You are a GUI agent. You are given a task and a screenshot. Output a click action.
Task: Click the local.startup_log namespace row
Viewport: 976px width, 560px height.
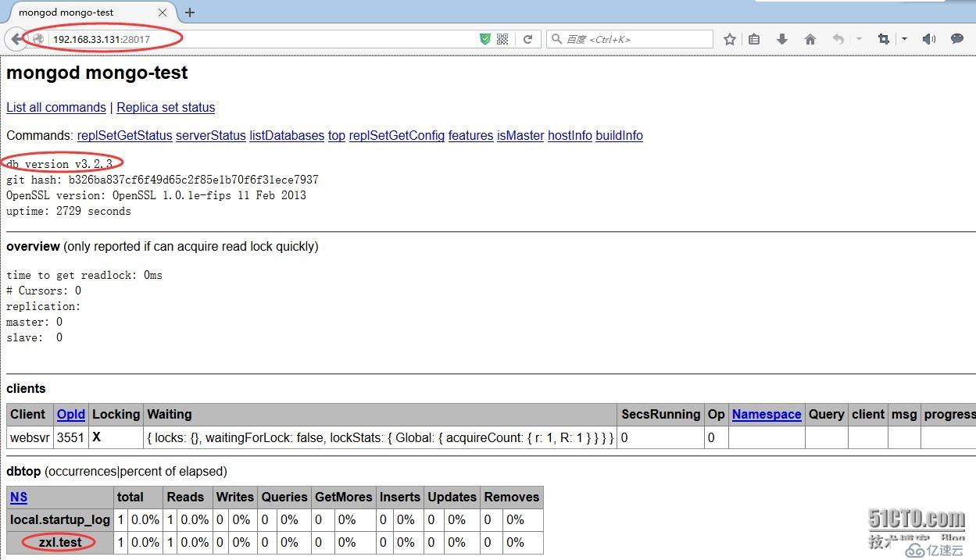point(60,519)
